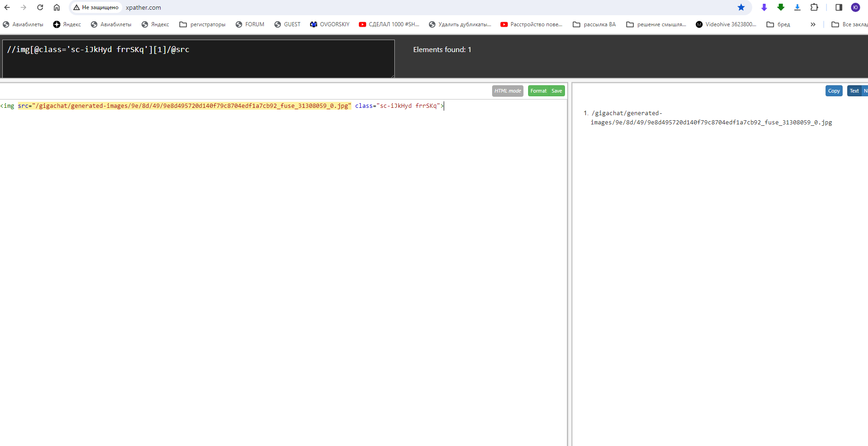Open the user profile avatar
Image resolution: width=868 pixels, height=446 pixels.
pyautogui.click(x=855, y=7)
